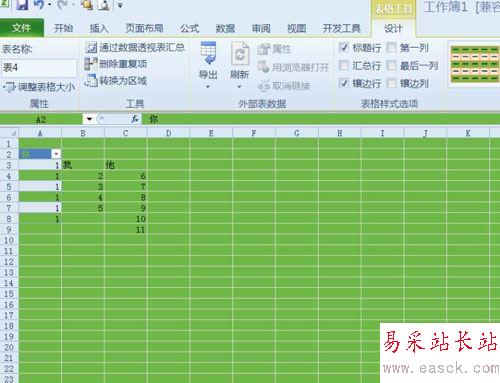Open the Customize Quick Access Toolbar dropdown
This screenshot has width=500, height=383.
click(120, 5)
